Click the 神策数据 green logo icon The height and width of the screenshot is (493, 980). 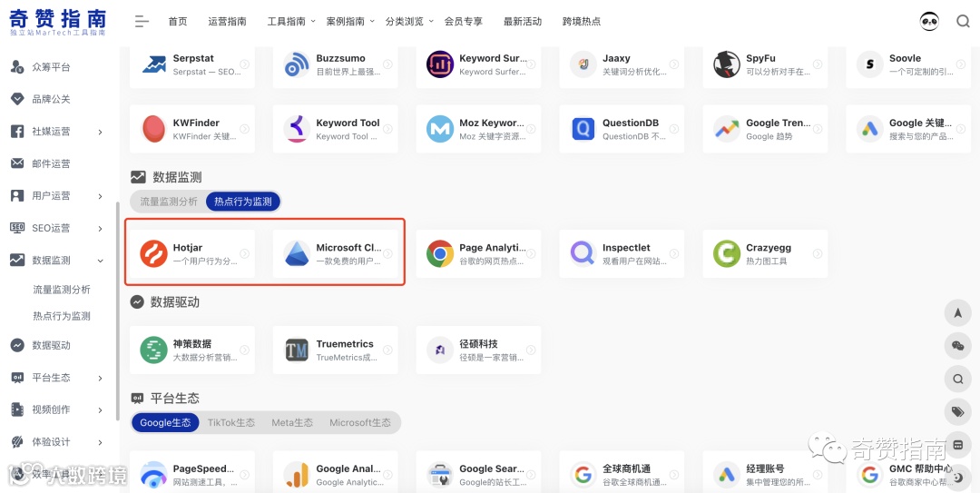pos(153,350)
